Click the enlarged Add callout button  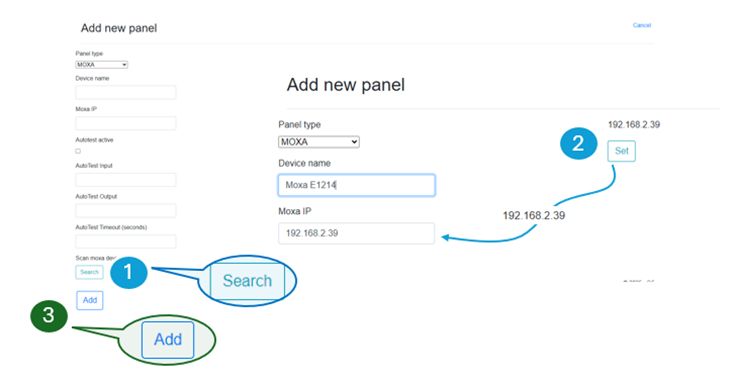point(168,340)
